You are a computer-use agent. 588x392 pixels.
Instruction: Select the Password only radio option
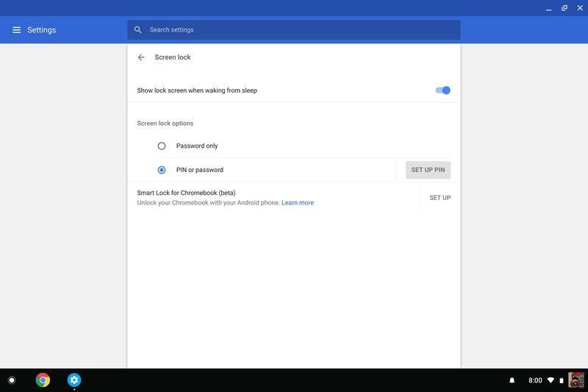click(x=162, y=146)
